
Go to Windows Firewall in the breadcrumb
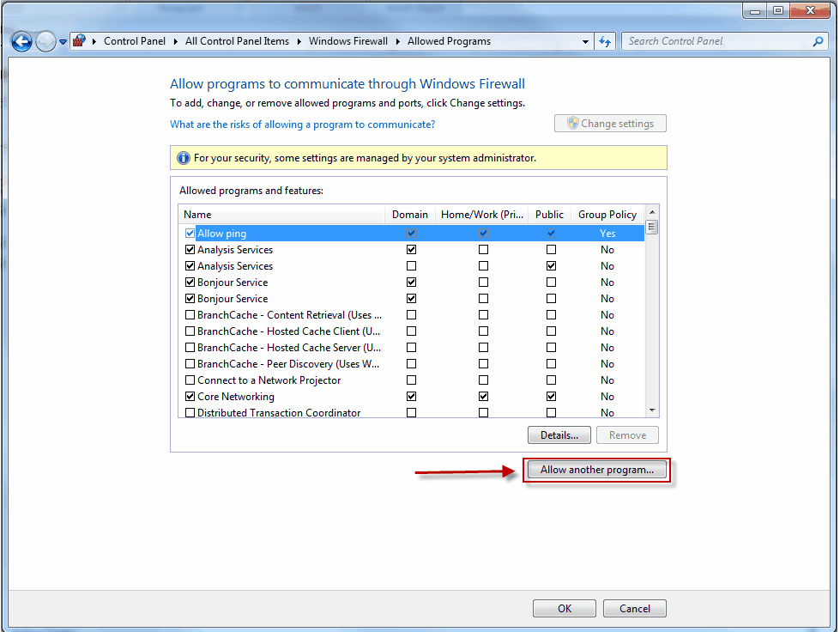(348, 41)
